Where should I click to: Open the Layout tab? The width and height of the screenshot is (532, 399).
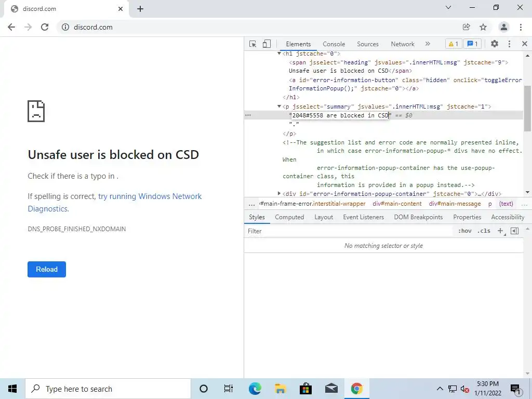[324, 217]
